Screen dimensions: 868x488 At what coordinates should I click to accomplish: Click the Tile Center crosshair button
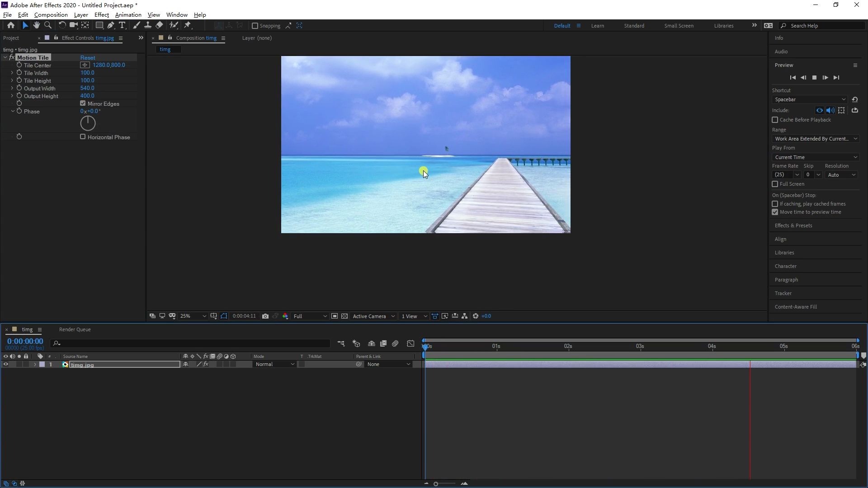coord(85,65)
